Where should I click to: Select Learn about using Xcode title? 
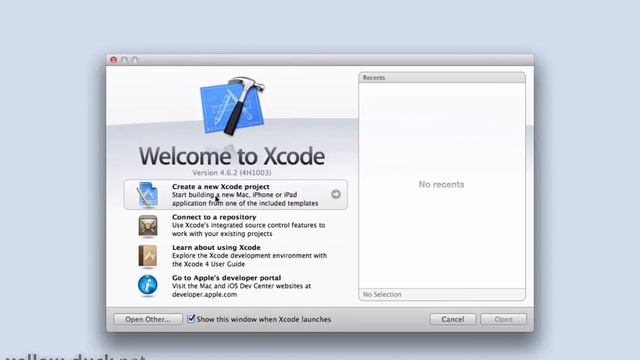point(216,247)
